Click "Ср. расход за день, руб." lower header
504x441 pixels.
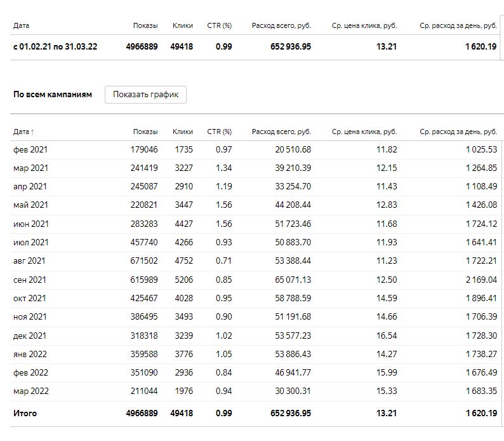(x=458, y=132)
